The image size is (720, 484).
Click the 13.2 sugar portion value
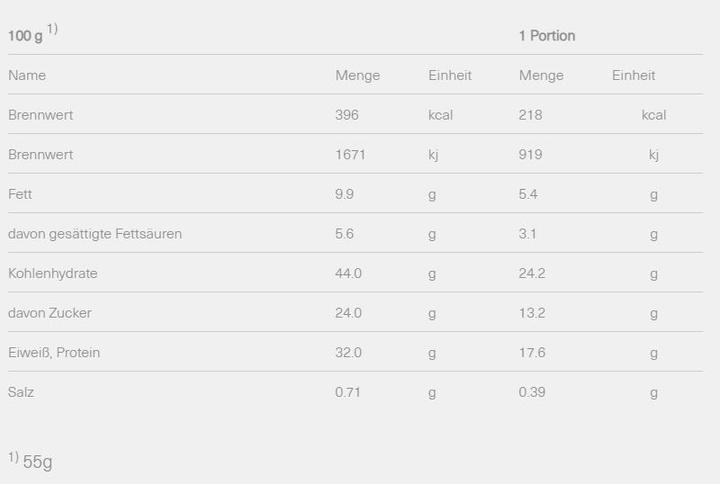tap(531, 313)
